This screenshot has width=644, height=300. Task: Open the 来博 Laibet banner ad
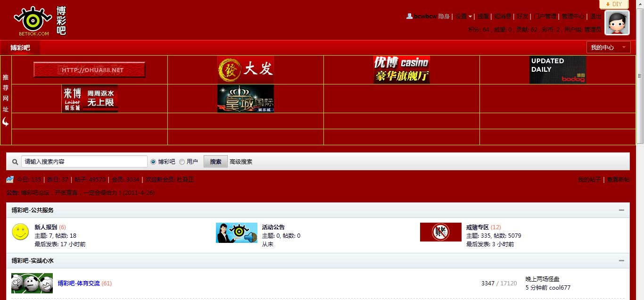90,99
